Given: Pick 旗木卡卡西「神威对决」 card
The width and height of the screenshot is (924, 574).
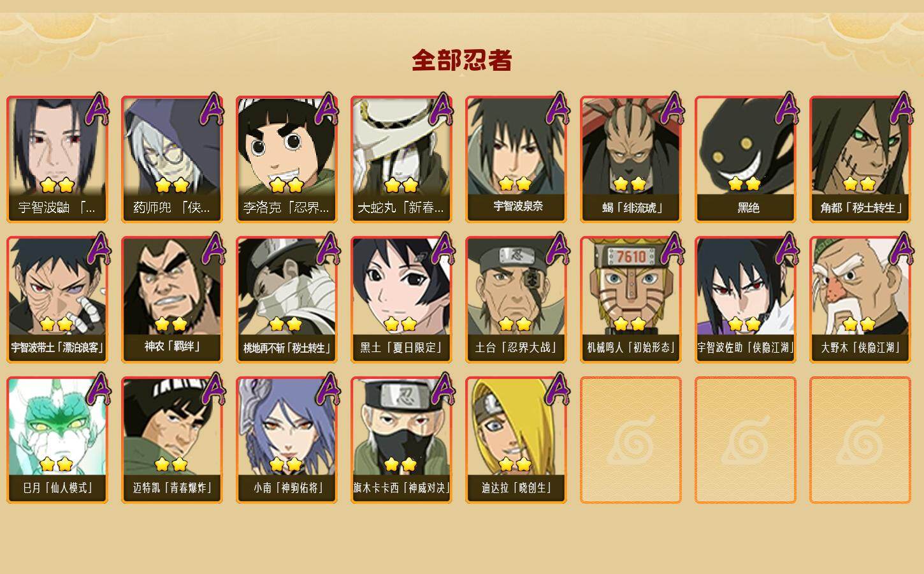Looking at the screenshot, I should 401,439.
